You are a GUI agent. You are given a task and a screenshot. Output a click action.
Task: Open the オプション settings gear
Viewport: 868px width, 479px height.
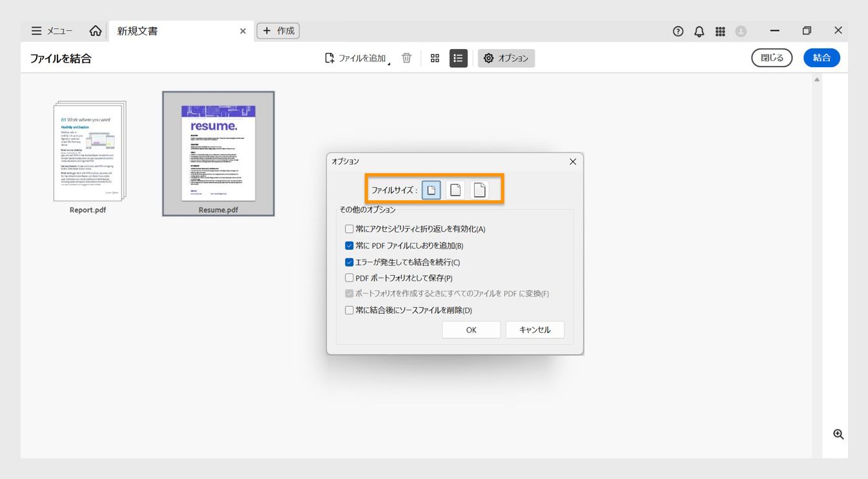pos(506,57)
